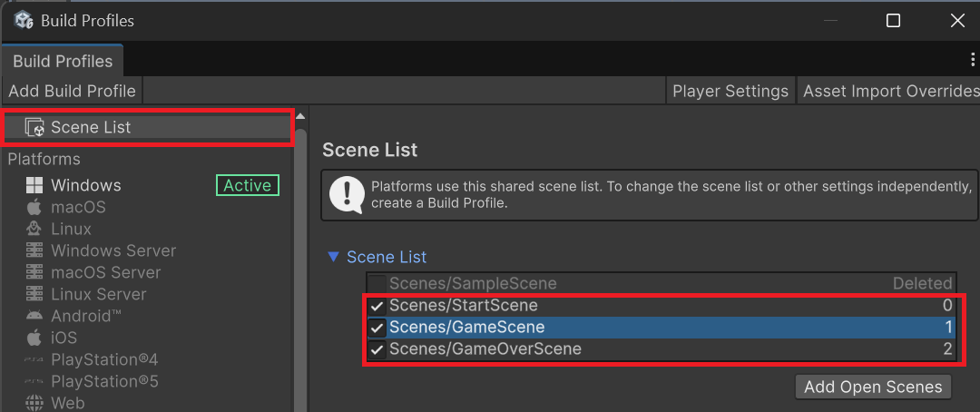Click the Web globe icon
The height and width of the screenshot is (412, 980).
34,403
